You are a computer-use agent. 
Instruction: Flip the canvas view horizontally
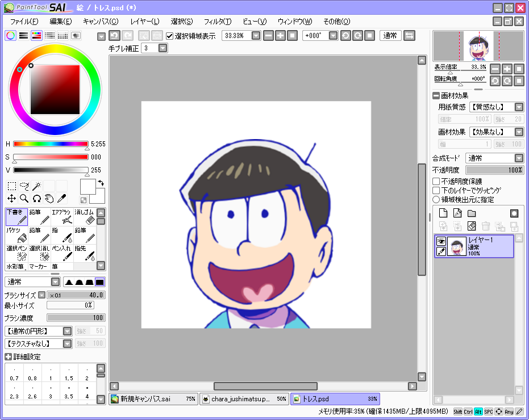click(409, 35)
